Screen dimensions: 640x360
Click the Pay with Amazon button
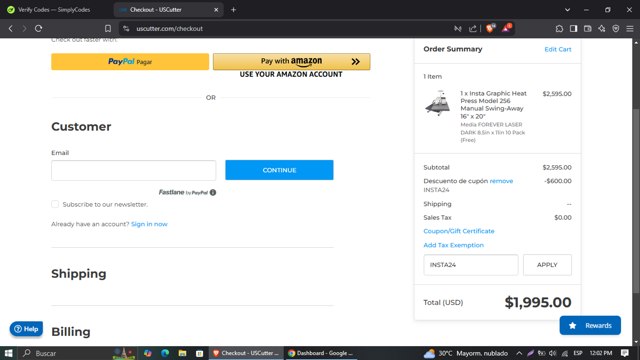[291, 62]
